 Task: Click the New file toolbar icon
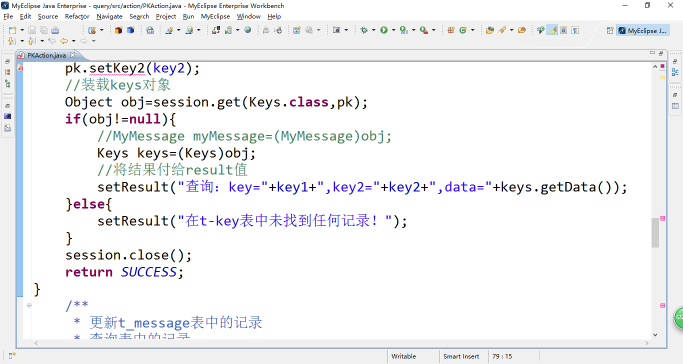tap(13, 30)
